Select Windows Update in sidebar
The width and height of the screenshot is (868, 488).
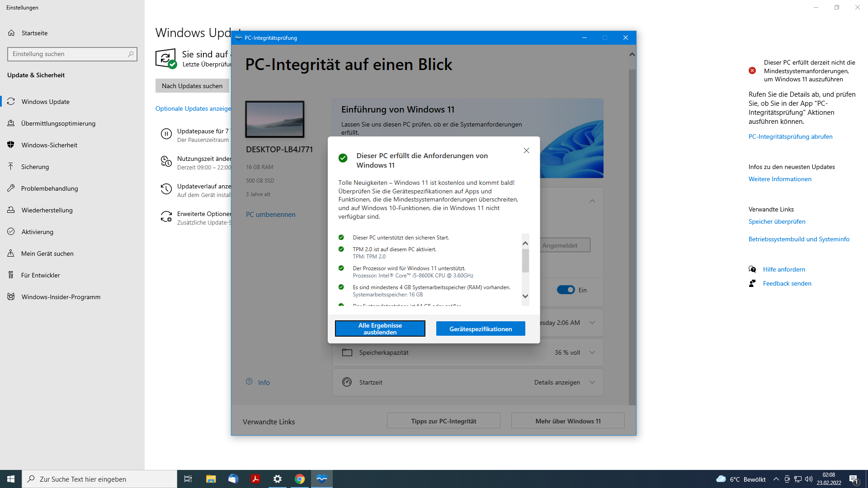click(45, 102)
